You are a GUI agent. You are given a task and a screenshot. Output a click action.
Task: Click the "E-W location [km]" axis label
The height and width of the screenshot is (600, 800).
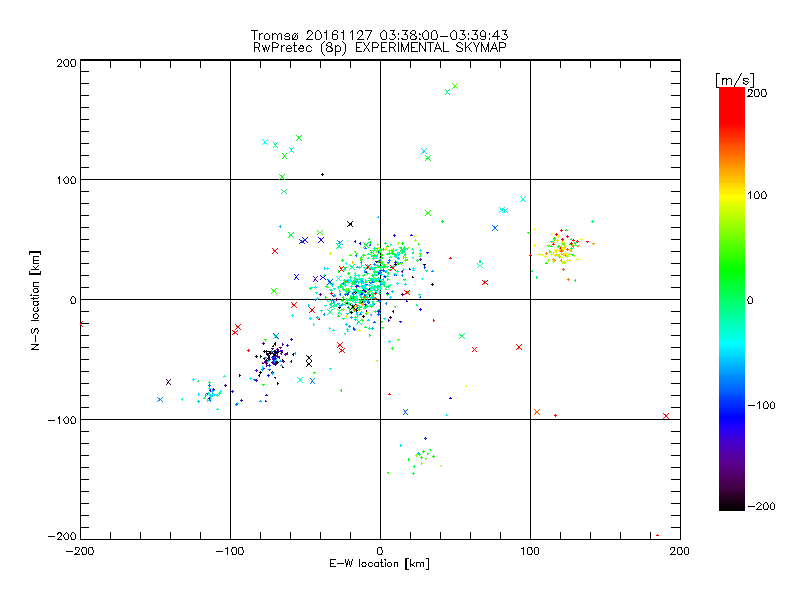(x=379, y=563)
